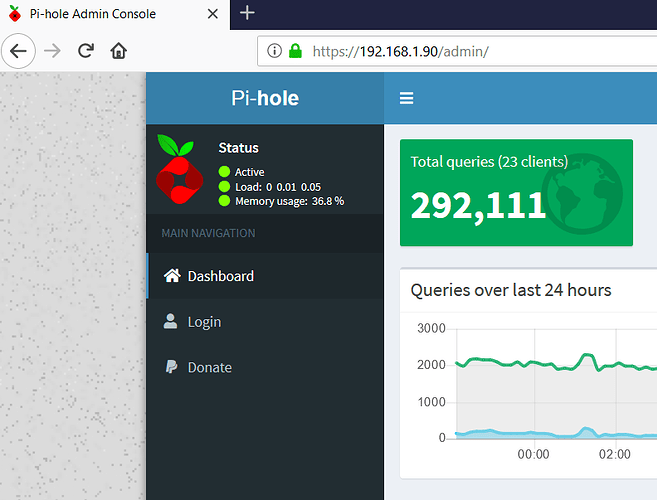Go back using the browser back arrow
This screenshot has width=657, height=500.
tap(20, 50)
